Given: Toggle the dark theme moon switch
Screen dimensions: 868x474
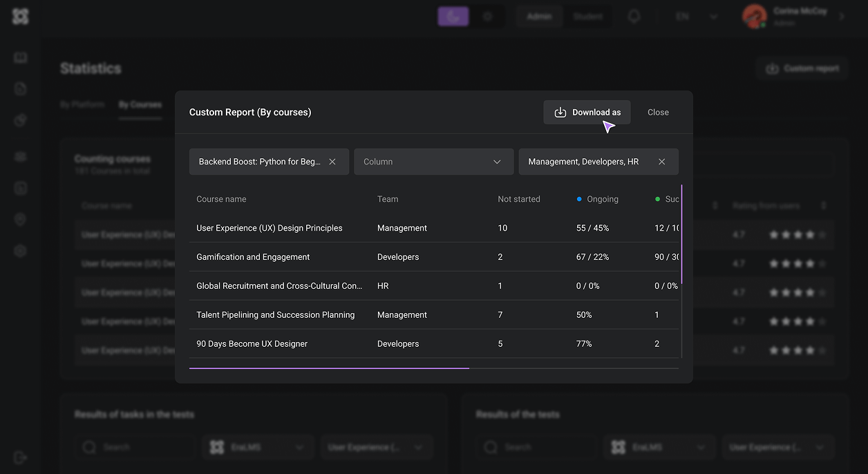Looking at the screenshot, I should tap(453, 16).
